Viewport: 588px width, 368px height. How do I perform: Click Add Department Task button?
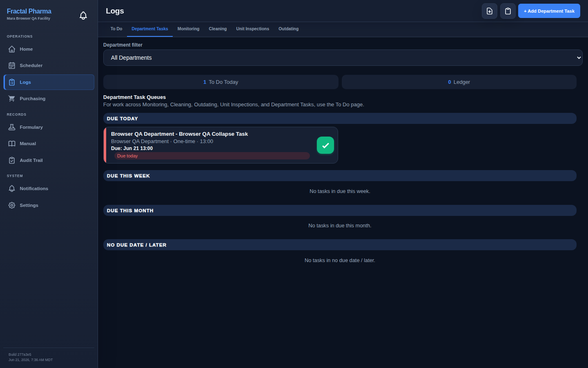549,11
